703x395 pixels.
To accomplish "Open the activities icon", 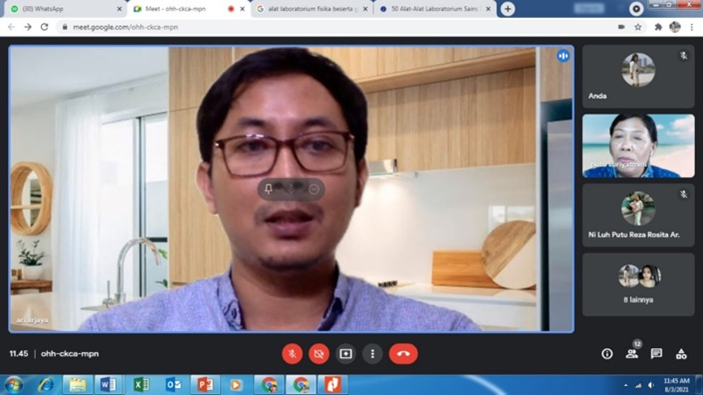I will pyautogui.click(x=681, y=354).
